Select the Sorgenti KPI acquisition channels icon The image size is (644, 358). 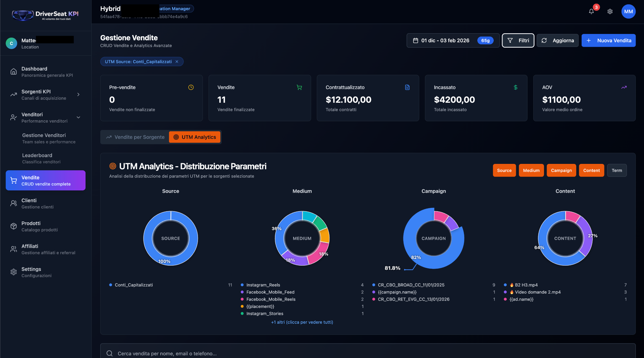coord(13,94)
